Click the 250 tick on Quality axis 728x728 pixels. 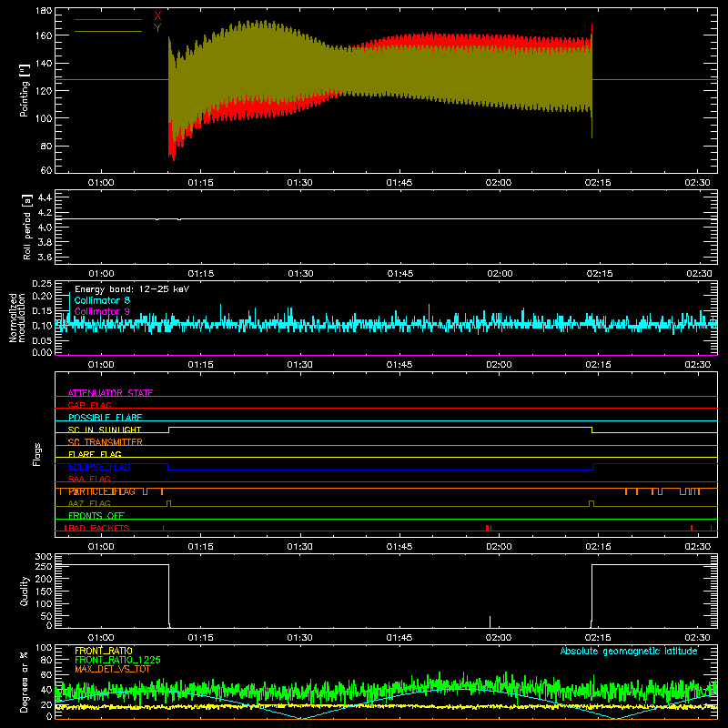coord(44,567)
